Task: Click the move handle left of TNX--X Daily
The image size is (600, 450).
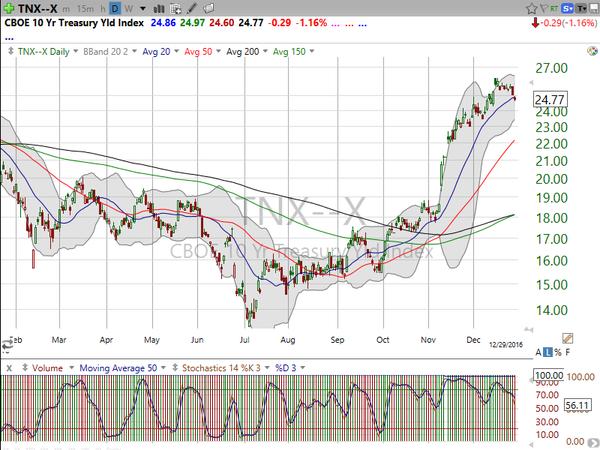Action: point(11,51)
